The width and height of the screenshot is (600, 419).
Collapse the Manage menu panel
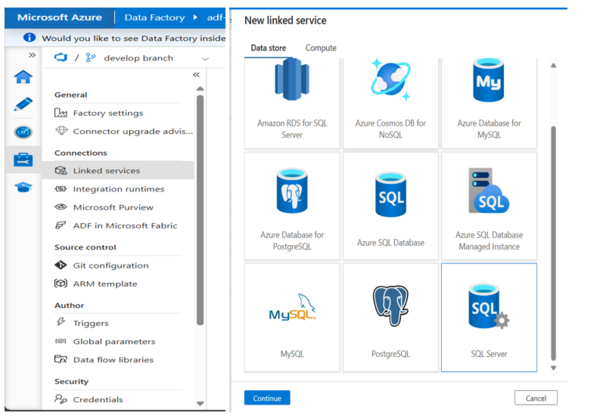coord(196,74)
